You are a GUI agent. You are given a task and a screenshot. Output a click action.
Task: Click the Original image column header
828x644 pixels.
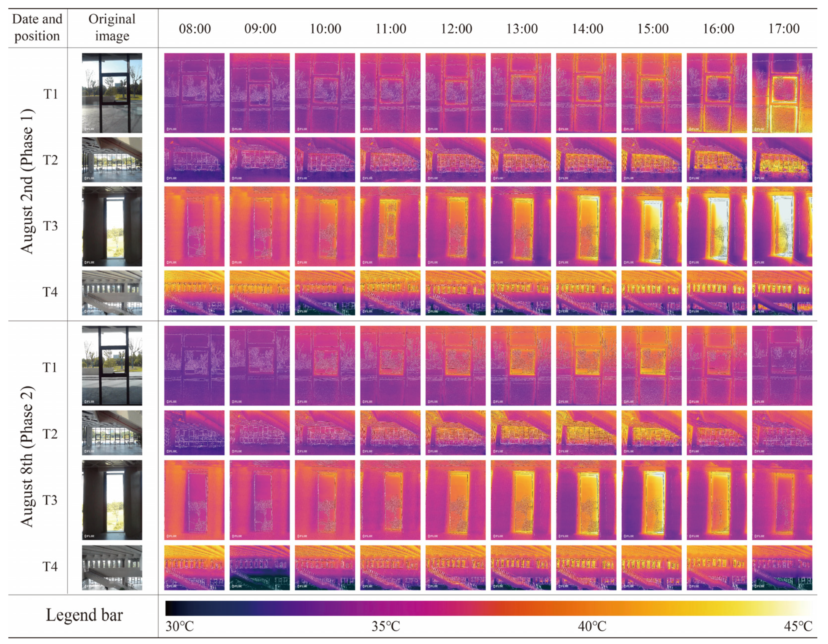tap(112, 27)
